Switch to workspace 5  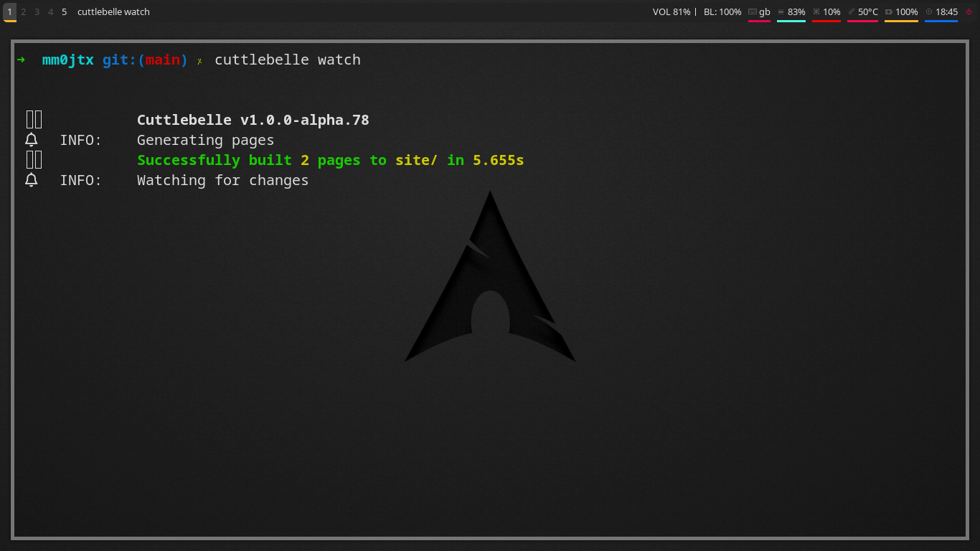tap(64, 11)
